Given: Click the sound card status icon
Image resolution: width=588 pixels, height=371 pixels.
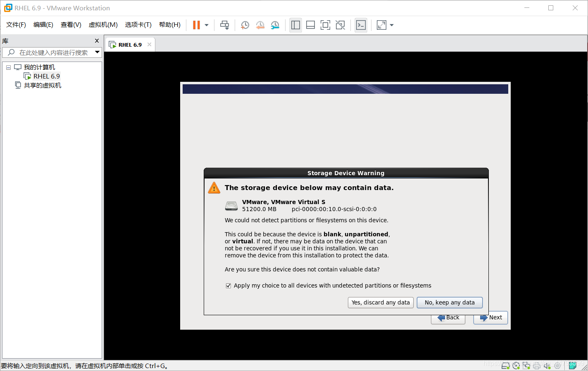Looking at the screenshot, I should click(x=547, y=366).
